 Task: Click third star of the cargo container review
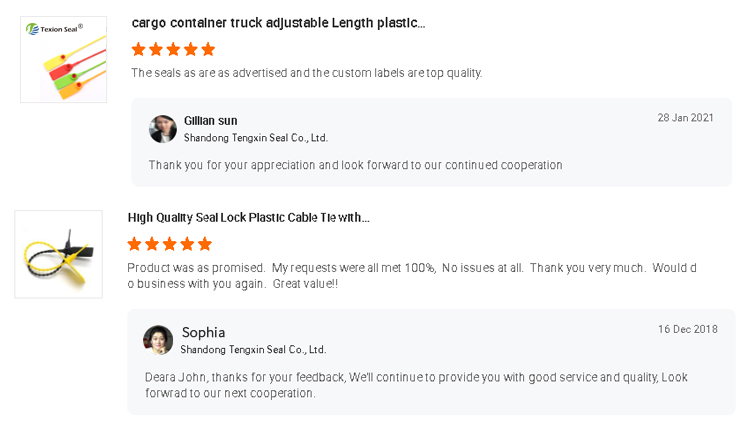point(173,49)
